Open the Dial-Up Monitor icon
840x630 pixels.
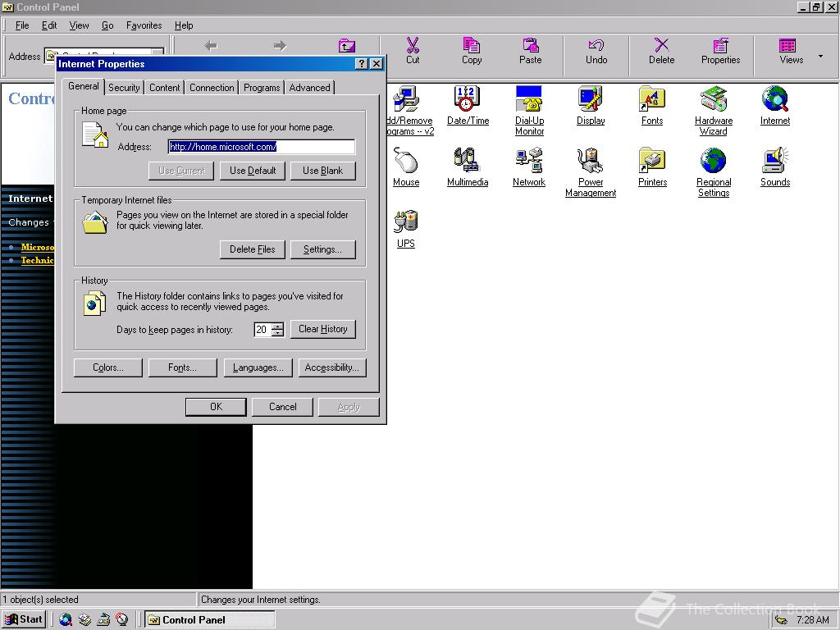[529, 110]
